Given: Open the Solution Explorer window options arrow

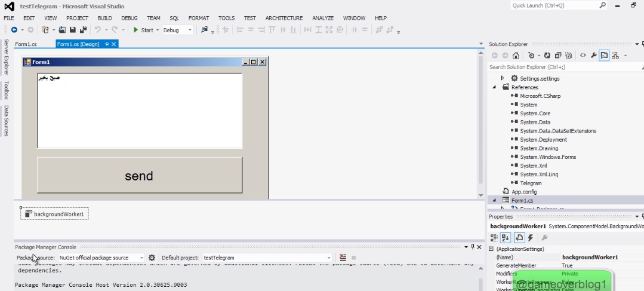Looking at the screenshot, I should (x=637, y=44).
